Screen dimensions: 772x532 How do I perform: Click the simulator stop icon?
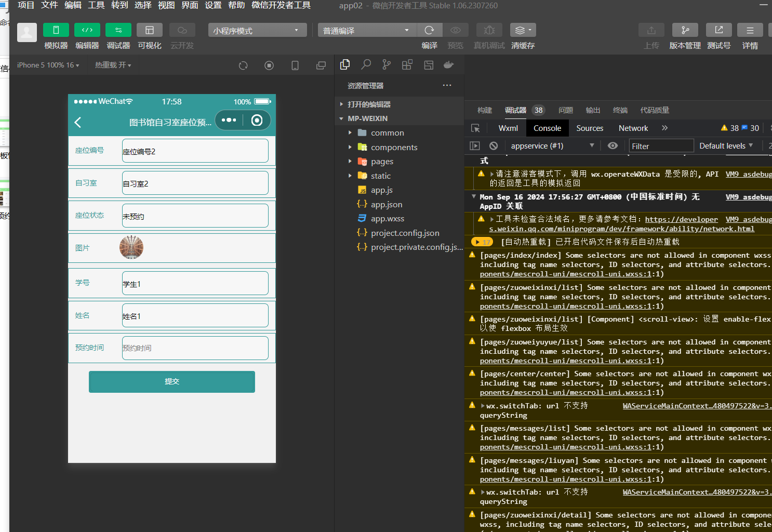coord(269,65)
